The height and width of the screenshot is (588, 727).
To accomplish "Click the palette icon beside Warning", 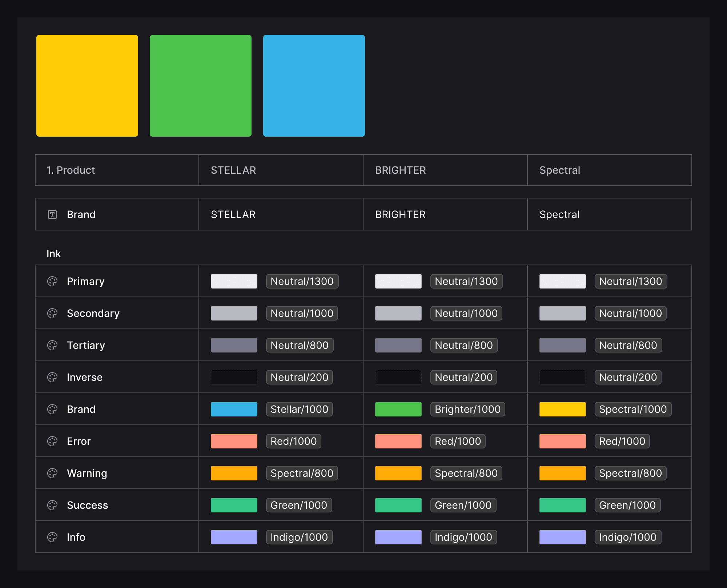I will (x=52, y=473).
